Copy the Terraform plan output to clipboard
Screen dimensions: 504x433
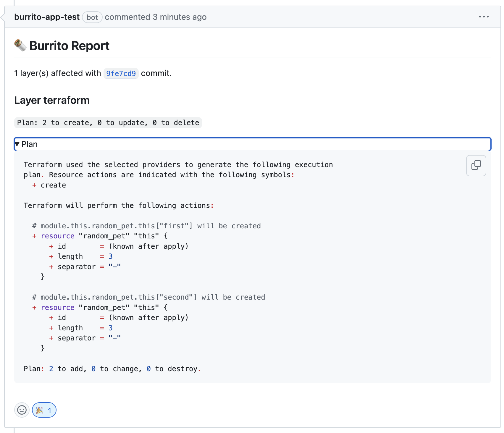click(x=476, y=166)
